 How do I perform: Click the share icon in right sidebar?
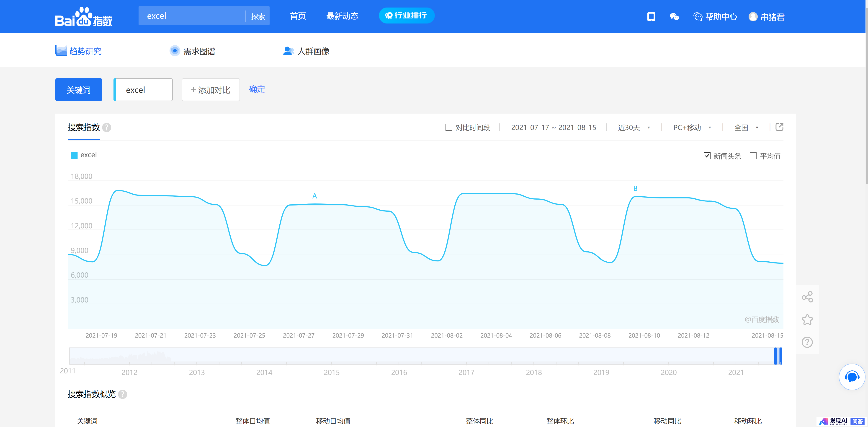807,297
